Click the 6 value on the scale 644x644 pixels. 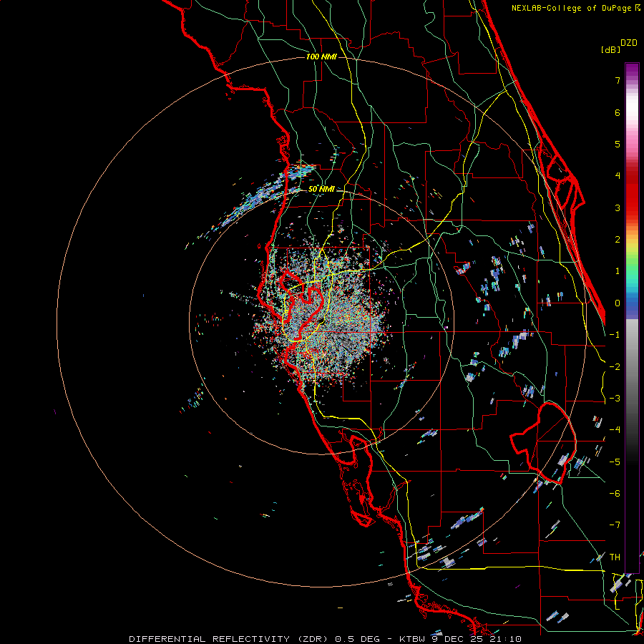(x=618, y=112)
